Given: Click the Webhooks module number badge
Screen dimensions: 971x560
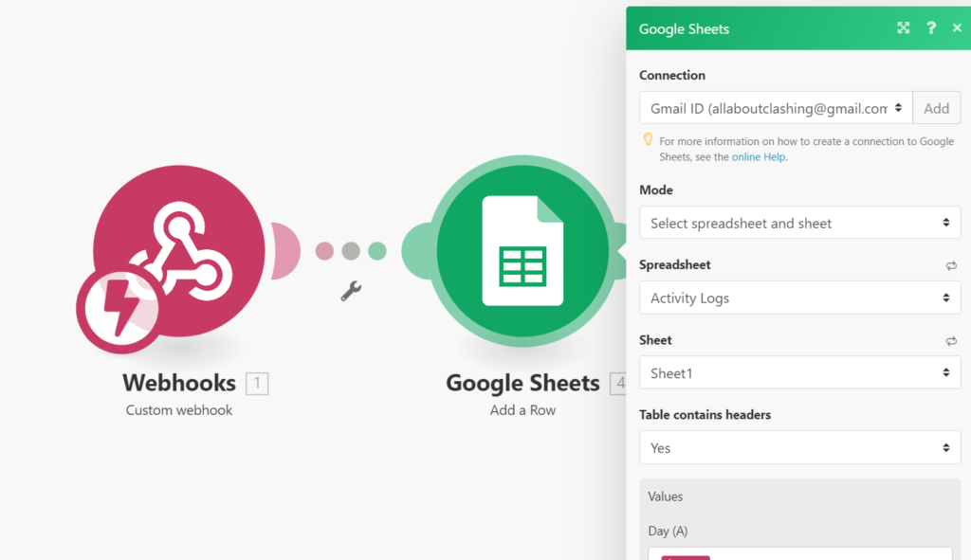Looking at the screenshot, I should tap(257, 384).
